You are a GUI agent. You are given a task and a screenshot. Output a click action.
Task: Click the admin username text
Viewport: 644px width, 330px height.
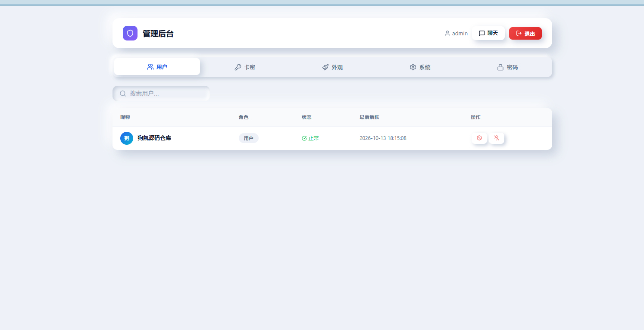pyautogui.click(x=460, y=33)
